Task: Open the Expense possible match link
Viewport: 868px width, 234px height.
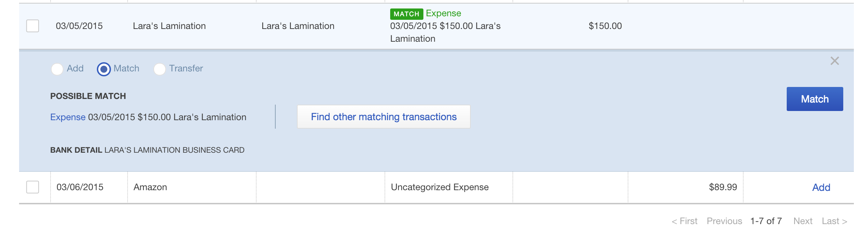Action: pyautogui.click(x=68, y=117)
